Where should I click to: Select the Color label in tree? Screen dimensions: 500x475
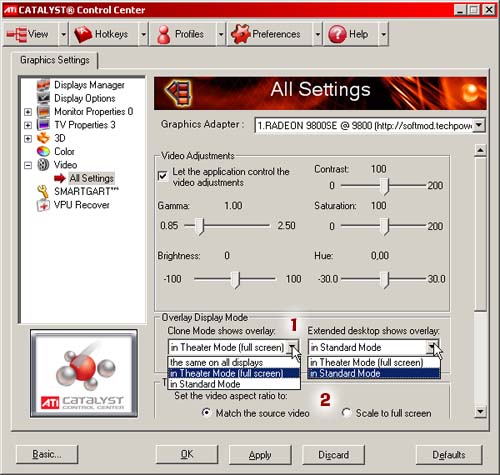coord(64,152)
